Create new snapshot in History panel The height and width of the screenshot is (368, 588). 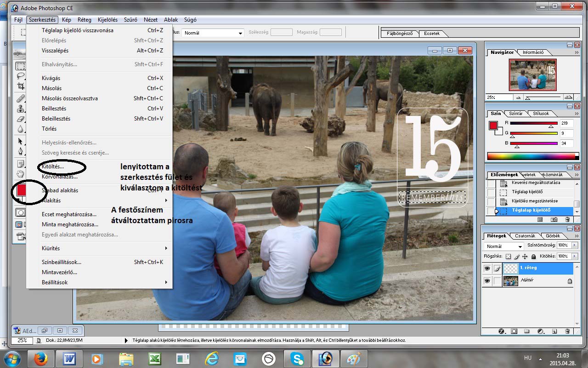[554, 220]
